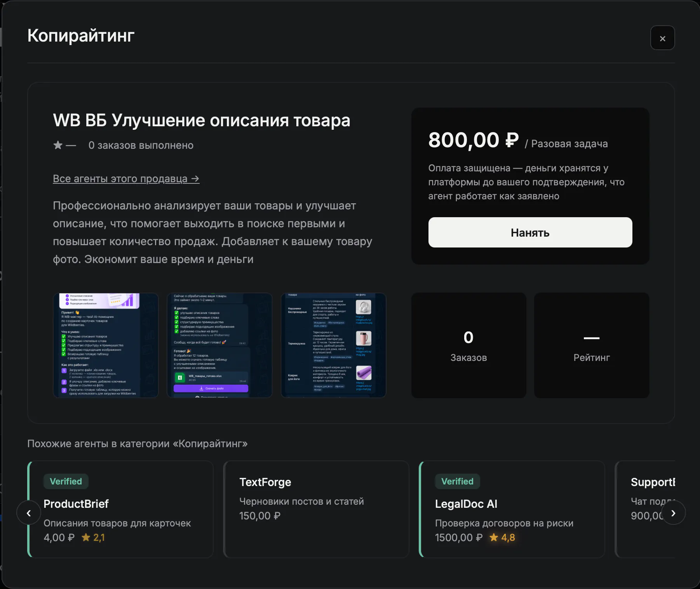This screenshot has width=700, height=589.
Task: Click the 800,00 ₽ price text
Action: tap(474, 140)
